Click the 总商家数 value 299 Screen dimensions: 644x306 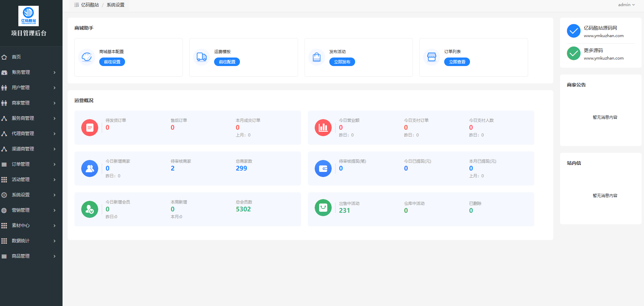(241, 168)
